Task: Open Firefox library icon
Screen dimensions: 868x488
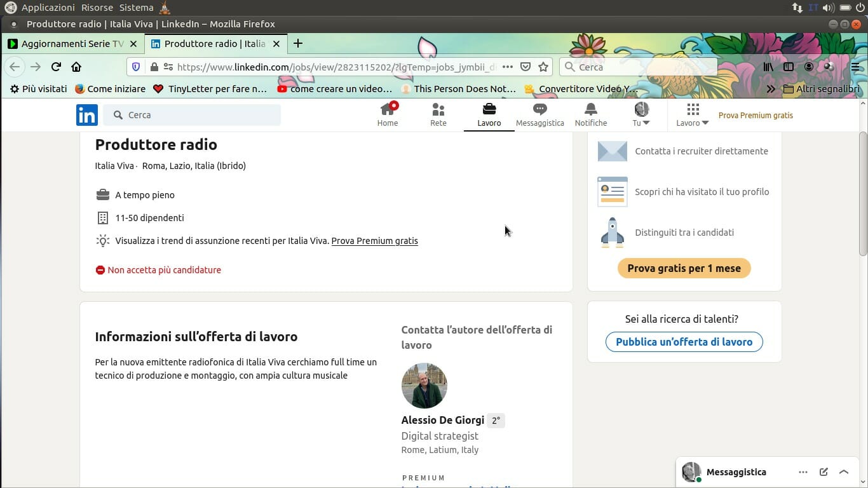Action: [769, 67]
